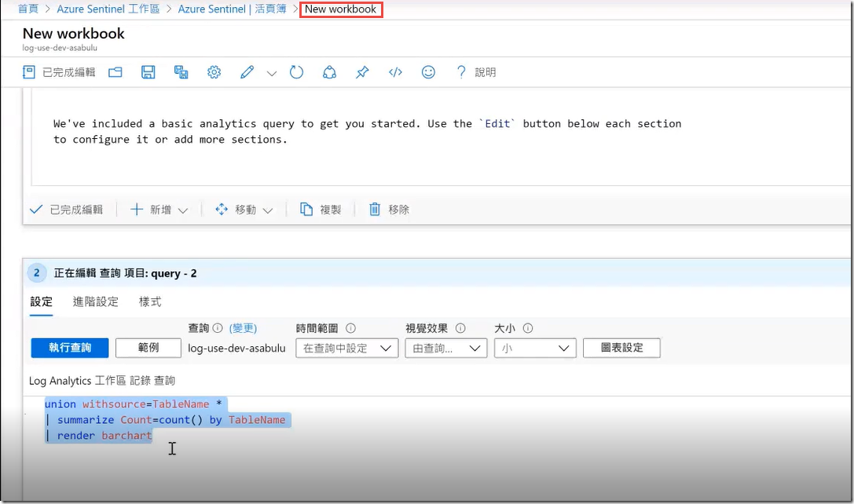Viewport: 854px width, 504px height.
Task: Click 'Log Analytics 工作區 記錄 查詢' label
Action: pyautogui.click(x=102, y=381)
